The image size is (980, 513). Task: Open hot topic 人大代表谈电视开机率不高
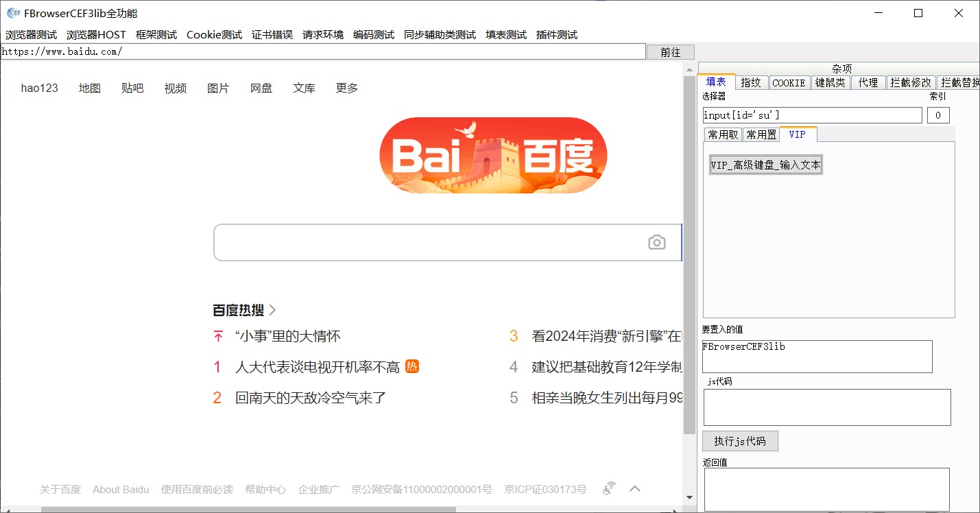318,367
